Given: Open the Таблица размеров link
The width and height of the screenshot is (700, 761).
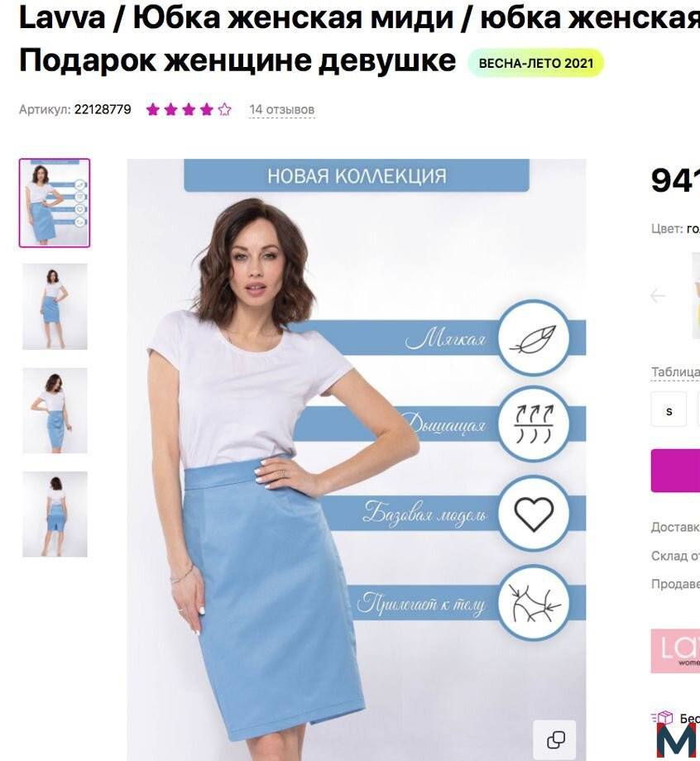Looking at the screenshot, I should 675,372.
